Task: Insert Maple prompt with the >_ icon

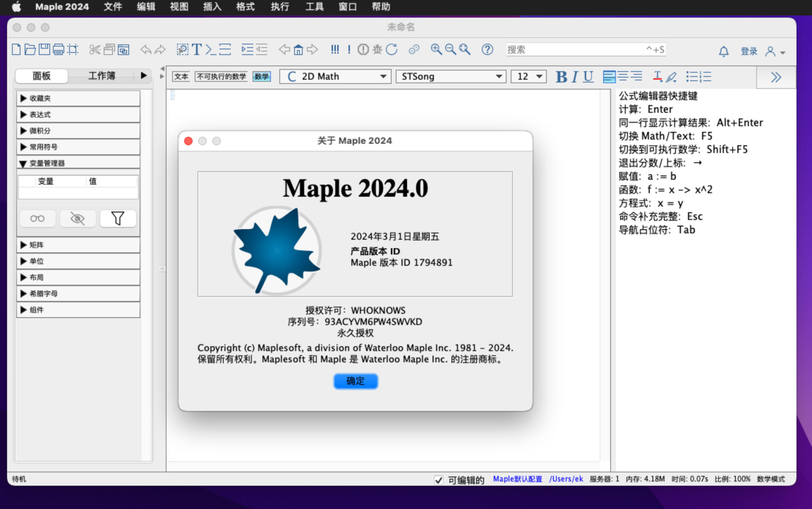Action: pos(211,49)
